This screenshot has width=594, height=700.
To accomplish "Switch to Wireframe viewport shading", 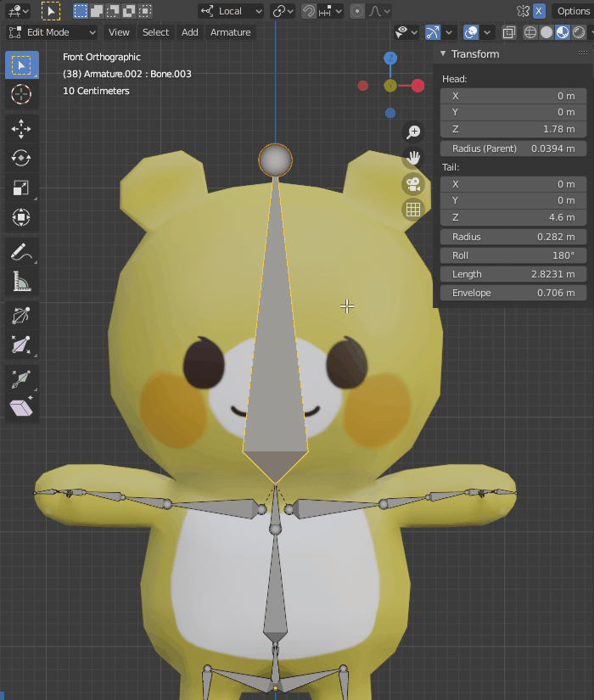I will 530,32.
